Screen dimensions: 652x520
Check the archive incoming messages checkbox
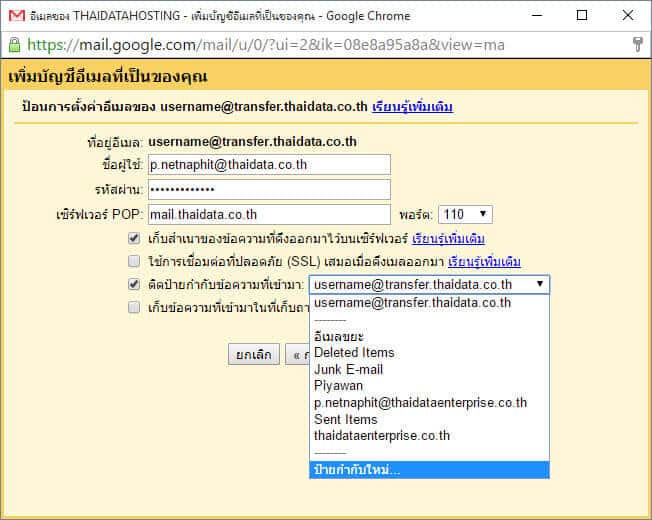134,307
